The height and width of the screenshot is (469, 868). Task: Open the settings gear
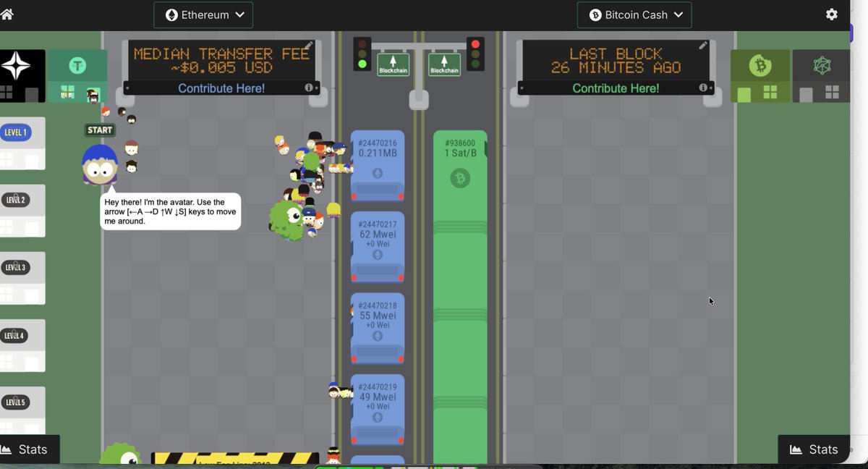(832, 14)
